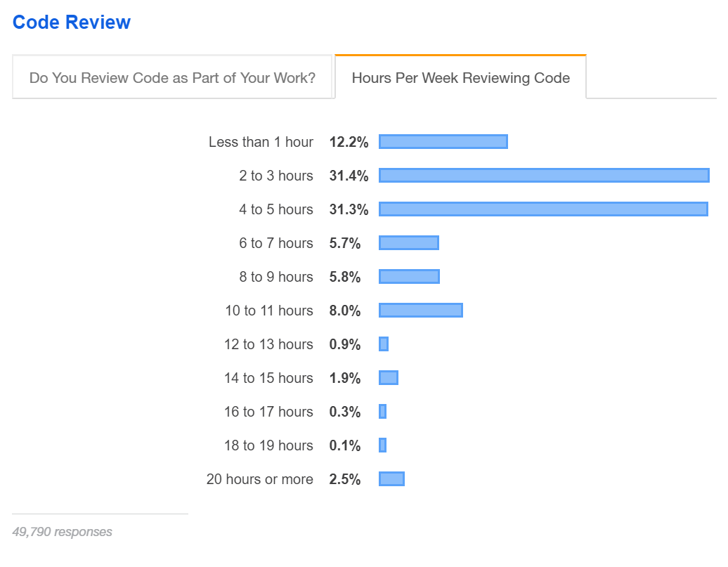The width and height of the screenshot is (728, 567).
Task: Click the 12.2% percentage value
Action: 349,142
